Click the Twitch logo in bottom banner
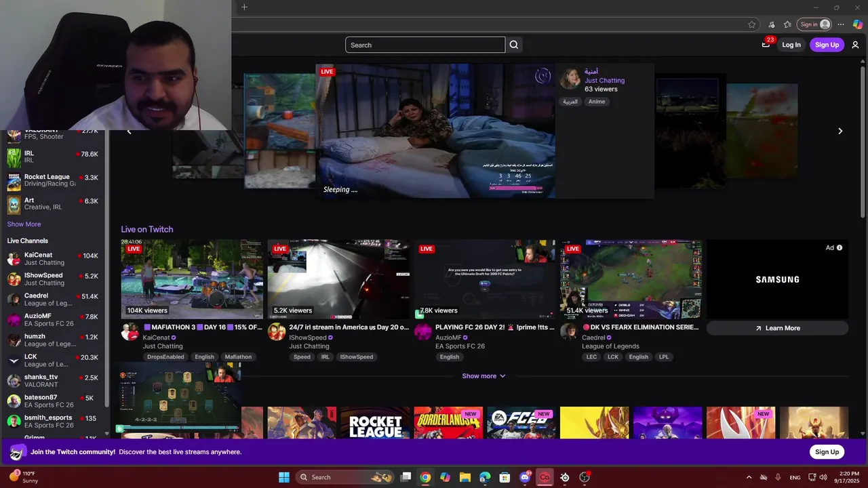This screenshot has height=488, width=868. 18,451
